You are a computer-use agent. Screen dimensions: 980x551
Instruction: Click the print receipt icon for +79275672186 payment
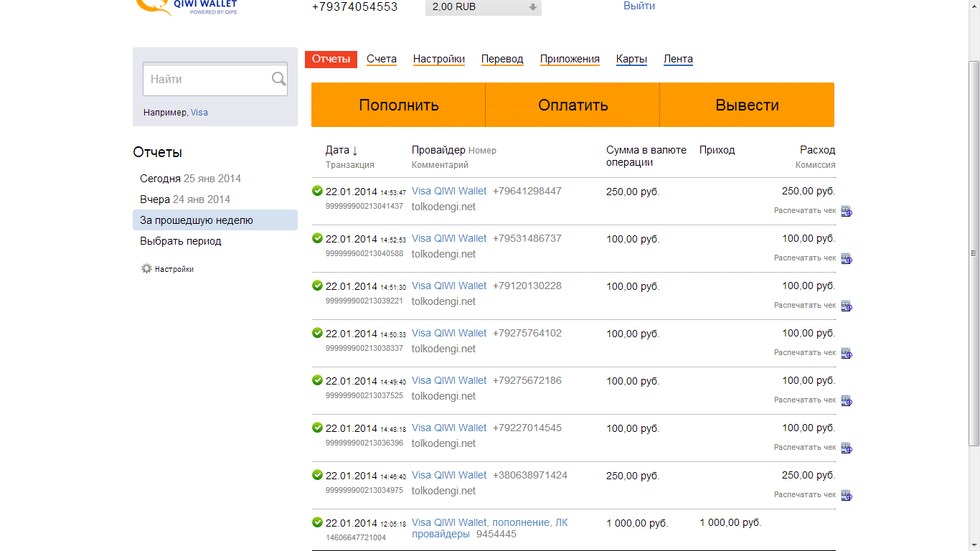[847, 400]
